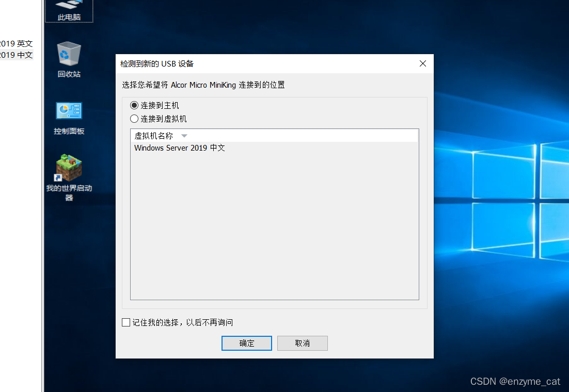Select the 回收站 recycle bin icon
The height and width of the screenshot is (392, 569).
point(69,59)
